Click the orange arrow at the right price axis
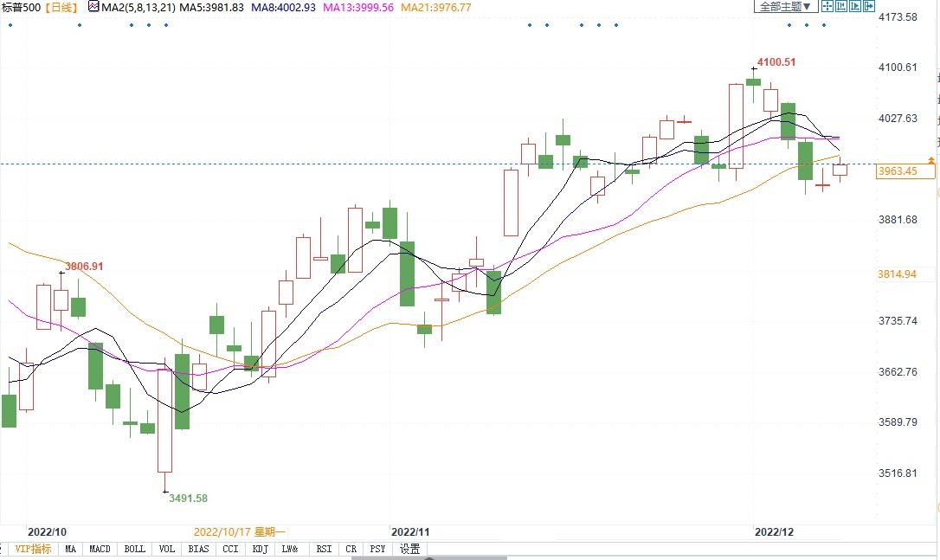This screenshot has height=560, width=940. (930, 161)
